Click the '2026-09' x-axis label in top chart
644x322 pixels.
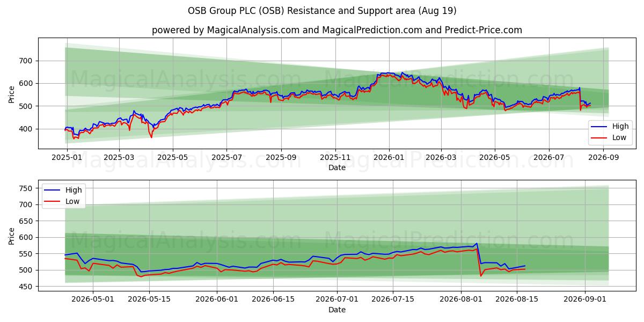coord(603,158)
